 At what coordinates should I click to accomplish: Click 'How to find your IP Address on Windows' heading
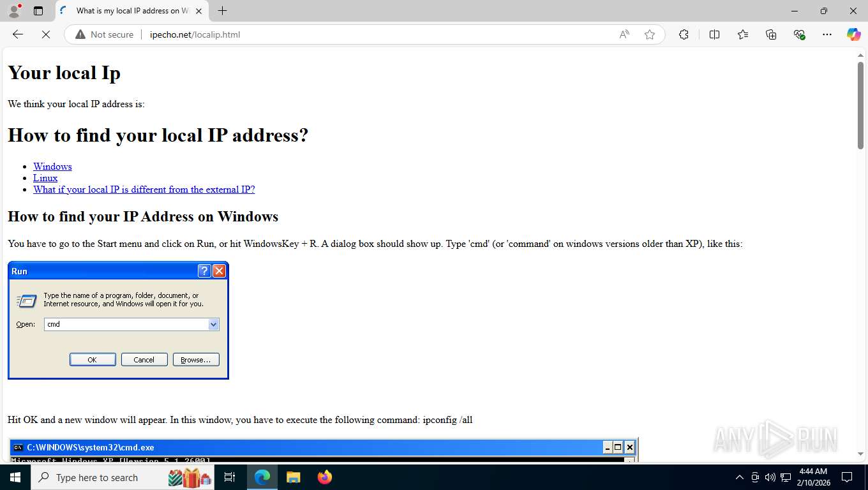[x=143, y=216]
